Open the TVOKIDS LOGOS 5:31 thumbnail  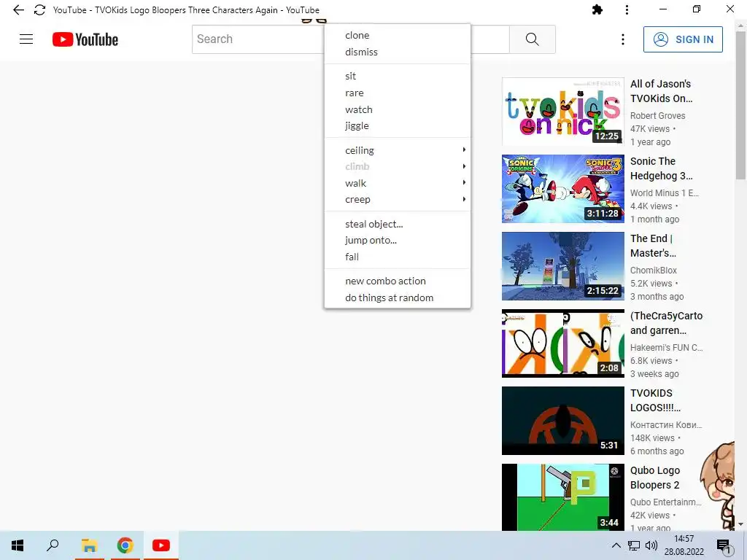(562, 421)
